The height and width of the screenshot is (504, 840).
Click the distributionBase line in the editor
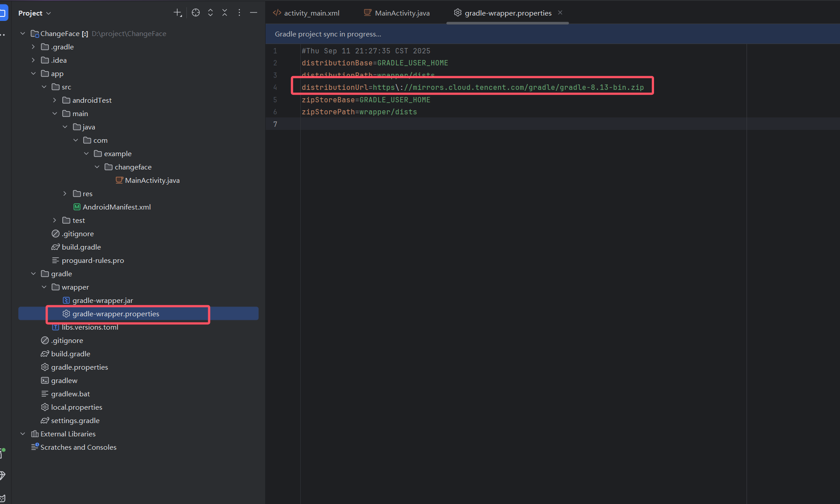375,63
